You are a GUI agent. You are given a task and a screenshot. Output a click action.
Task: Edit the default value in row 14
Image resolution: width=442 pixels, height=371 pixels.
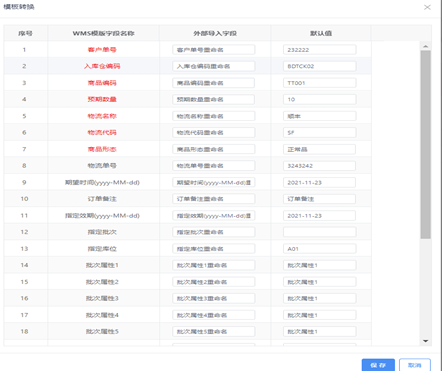[x=320, y=265]
